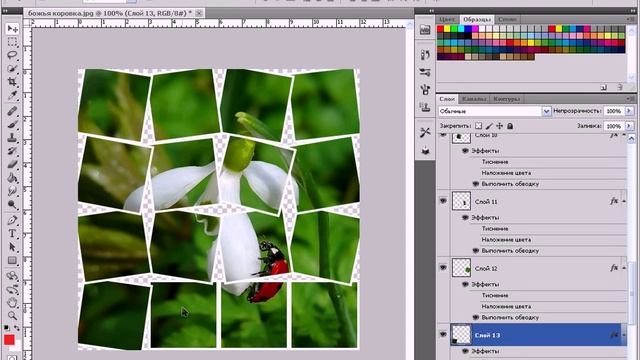
Task: Open the red foreground color picker
Action: [9, 340]
